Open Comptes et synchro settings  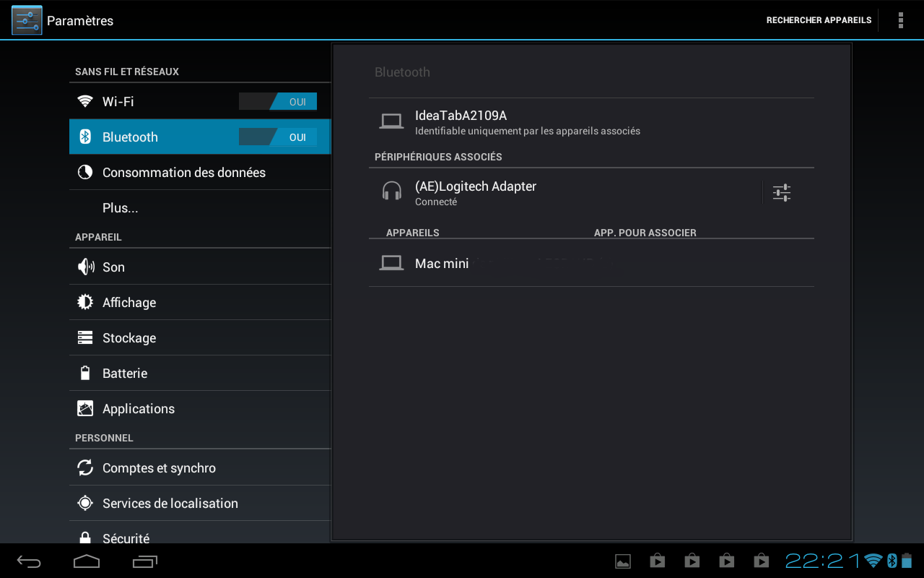200,467
